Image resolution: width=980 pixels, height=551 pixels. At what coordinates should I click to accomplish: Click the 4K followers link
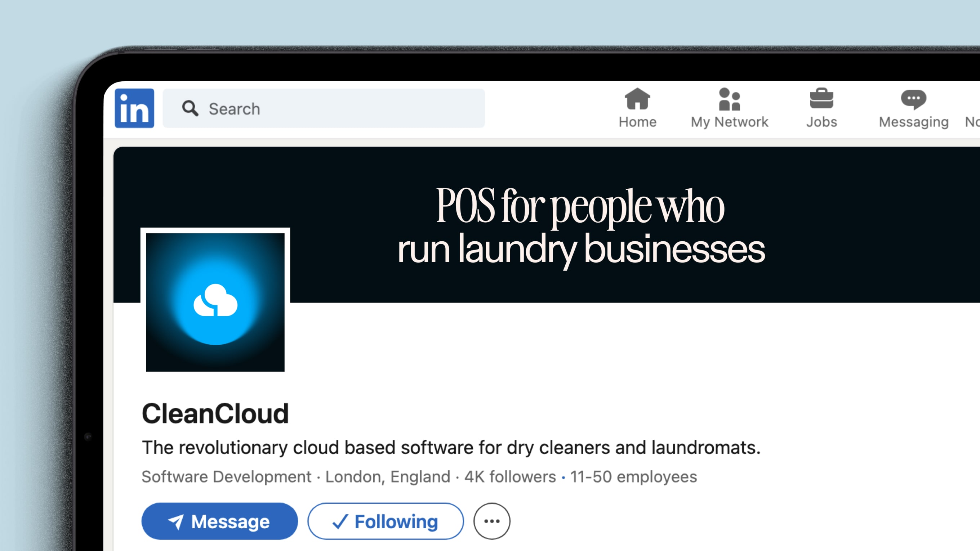point(510,477)
